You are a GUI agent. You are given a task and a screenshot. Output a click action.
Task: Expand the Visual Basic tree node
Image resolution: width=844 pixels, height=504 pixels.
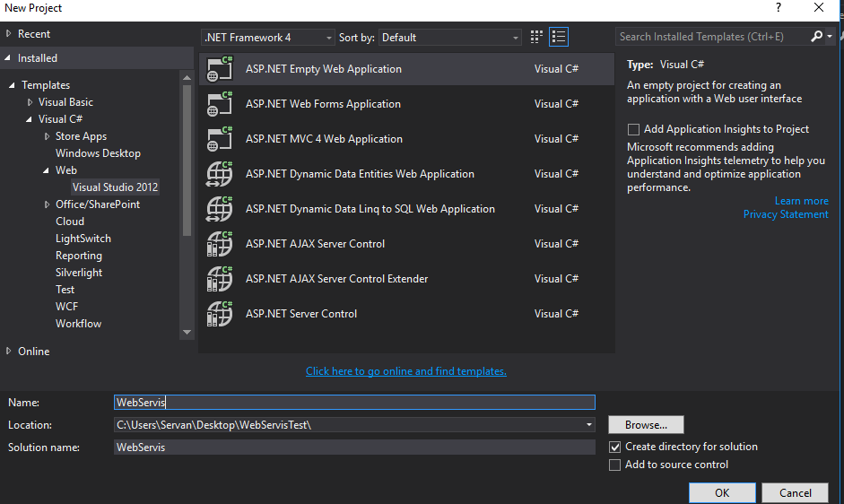tap(30, 101)
